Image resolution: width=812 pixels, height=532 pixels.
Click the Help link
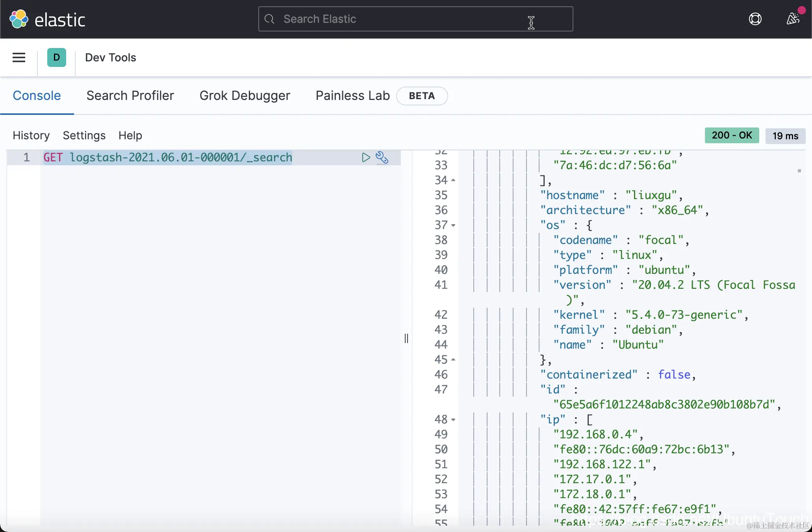click(130, 135)
